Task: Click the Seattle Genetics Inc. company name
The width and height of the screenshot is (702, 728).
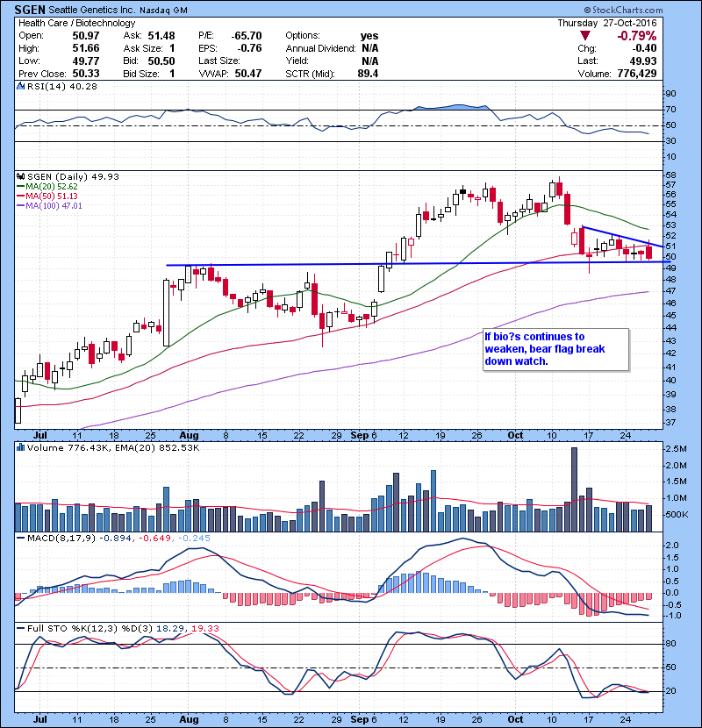Action: [x=91, y=11]
